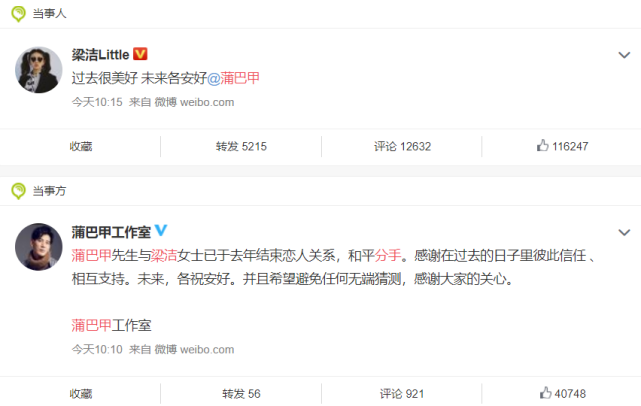Click the @蒲巴甲 mention link
Viewport: 641px width, 406px height.
coord(233,78)
